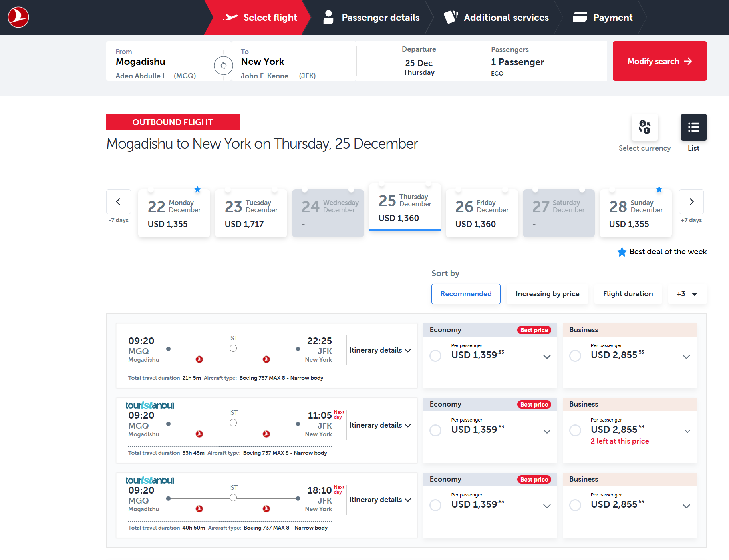
Task: Sort results by Flight duration
Action: (628, 294)
